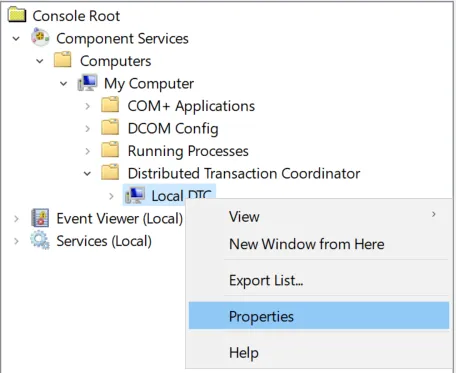Expand the Local DTC node
This screenshot has height=373, width=456.
111,196
